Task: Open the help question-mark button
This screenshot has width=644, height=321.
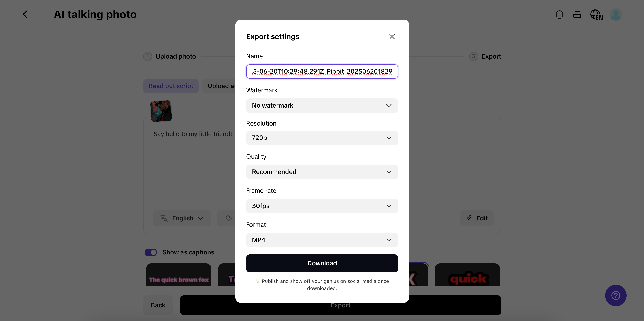Action: click(x=616, y=295)
